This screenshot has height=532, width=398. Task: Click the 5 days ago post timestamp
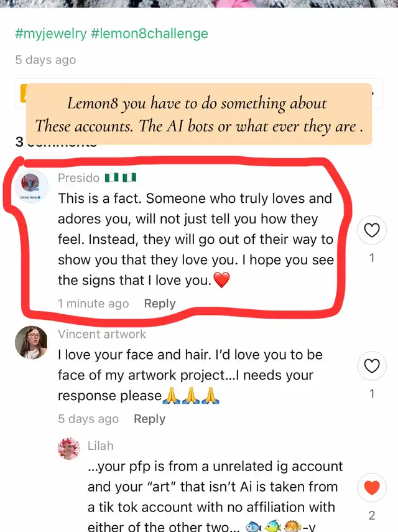click(x=45, y=60)
